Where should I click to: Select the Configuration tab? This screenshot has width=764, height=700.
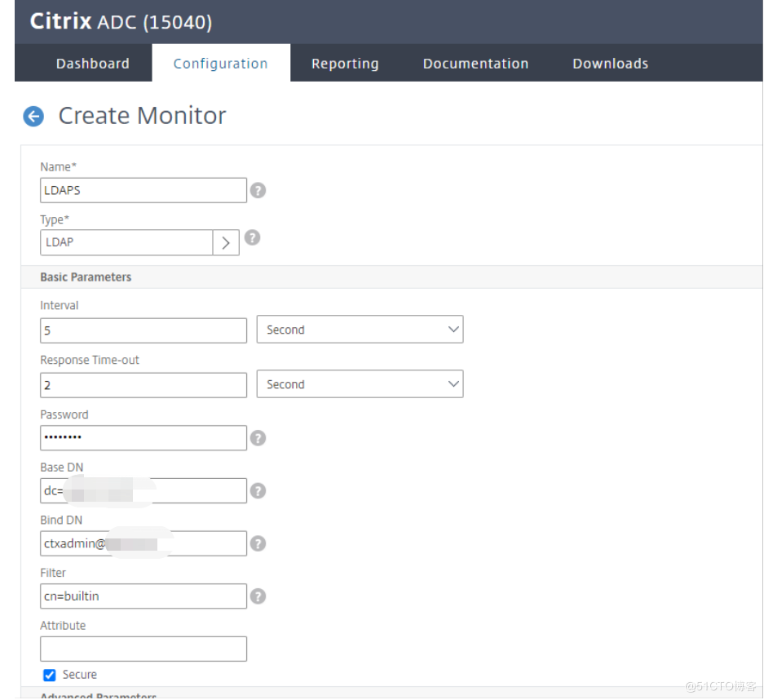click(221, 64)
